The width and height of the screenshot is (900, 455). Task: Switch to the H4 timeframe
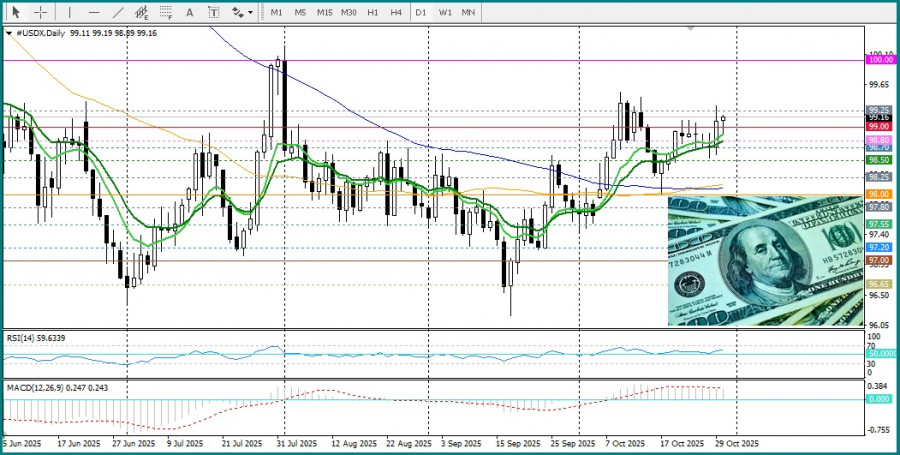[395, 12]
